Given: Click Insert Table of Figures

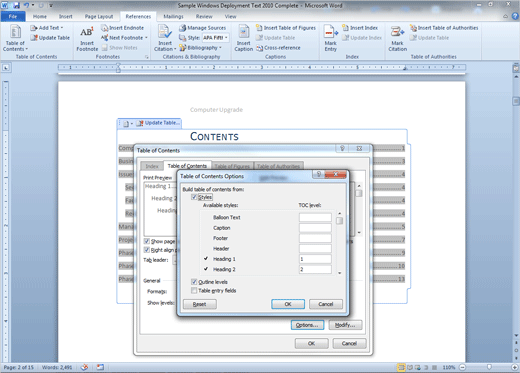Looking at the screenshot, I should coord(286,28).
